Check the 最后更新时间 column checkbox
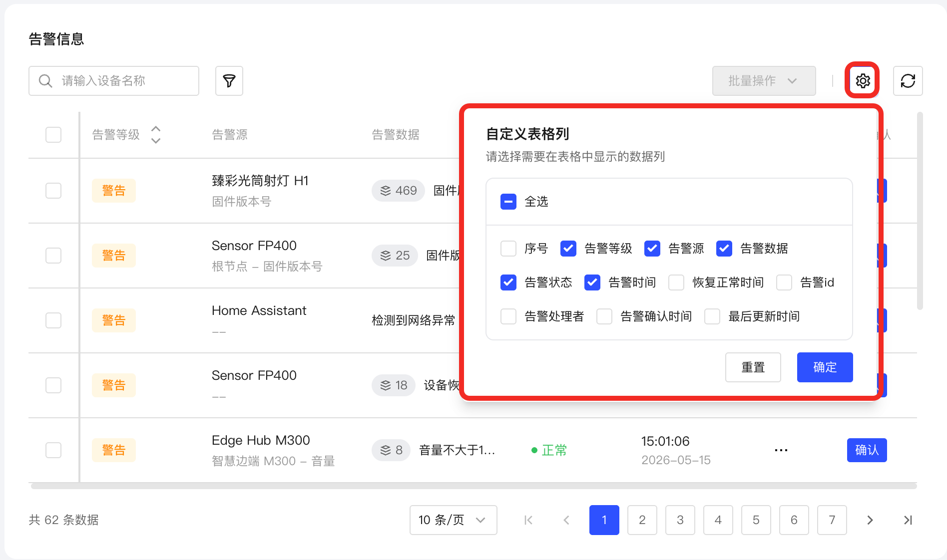Viewport: 947px width, 560px height. click(712, 316)
